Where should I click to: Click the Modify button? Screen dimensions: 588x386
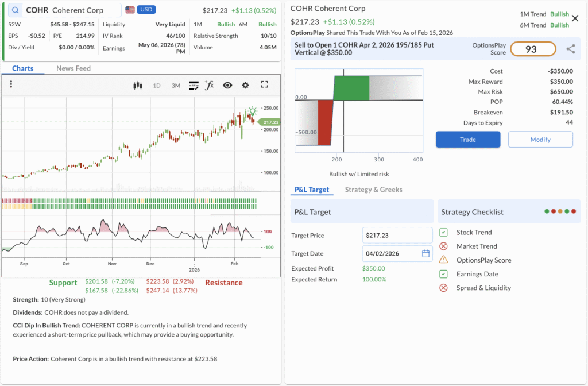[540, 140]
